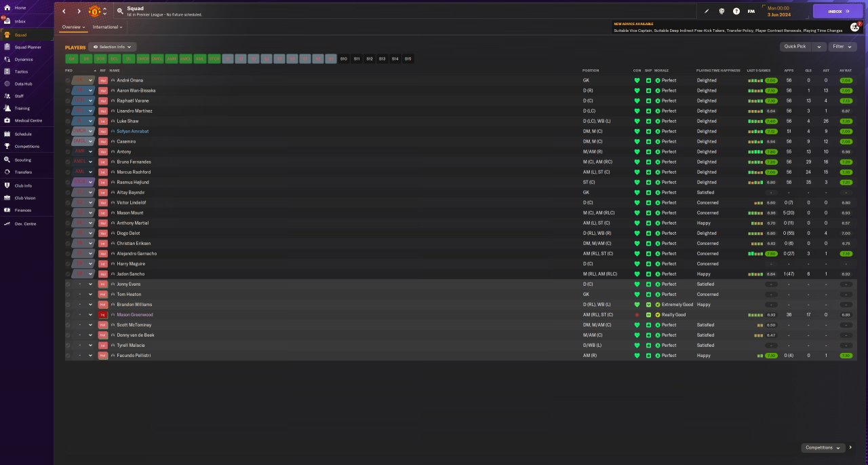Go to the Transfers screen
Viewport: 868px width, 465px height.
pyautogui.click(x=27, y=172)
